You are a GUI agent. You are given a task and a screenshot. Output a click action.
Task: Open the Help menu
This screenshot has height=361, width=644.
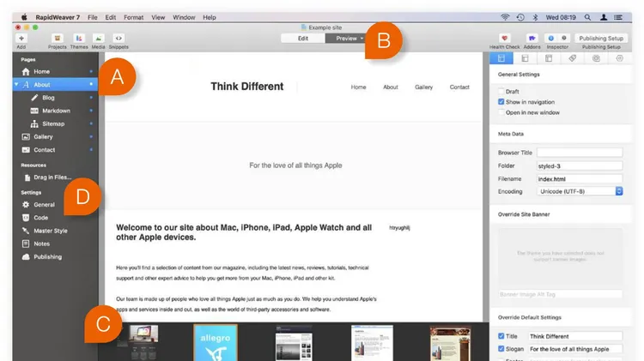(209, 17)
